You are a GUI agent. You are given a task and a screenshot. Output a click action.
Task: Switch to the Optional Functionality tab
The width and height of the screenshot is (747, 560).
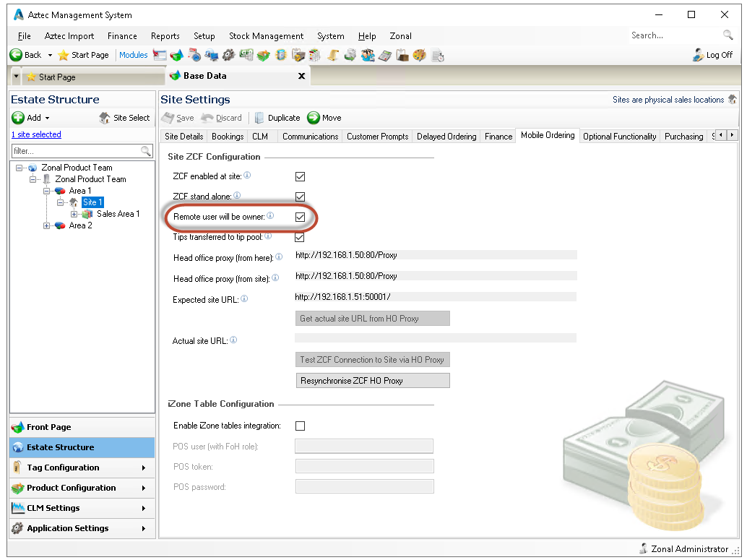[x=620, y=137]
